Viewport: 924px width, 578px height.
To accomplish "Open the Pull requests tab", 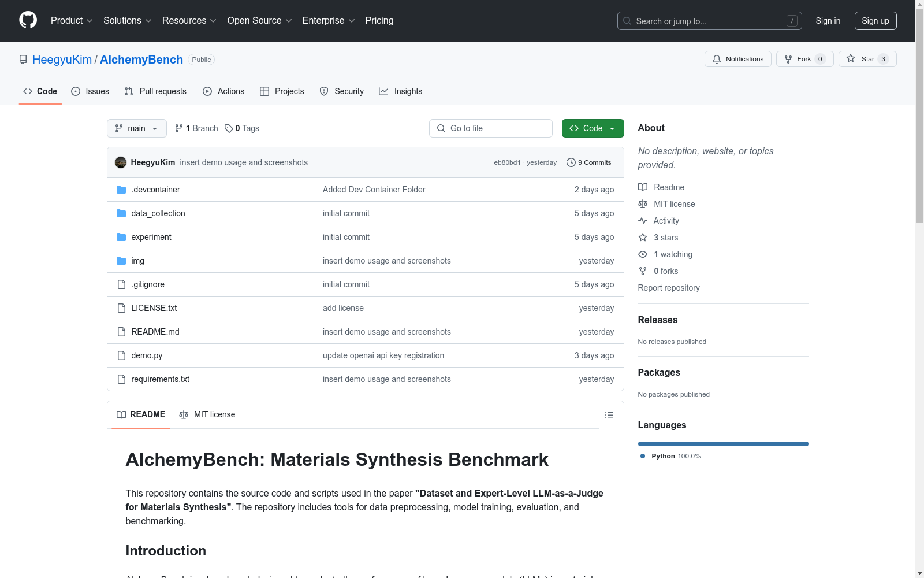I will pos(155,91).
